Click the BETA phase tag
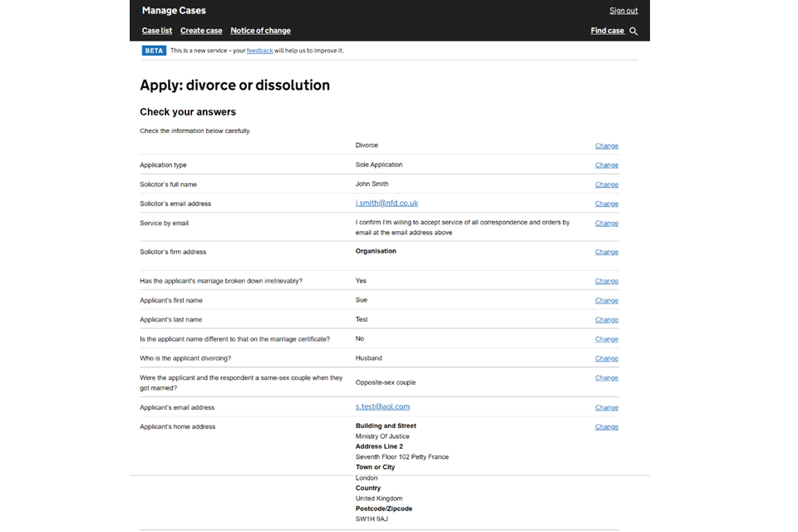Viewport: 798px width, 532px height. coord(154,51)
